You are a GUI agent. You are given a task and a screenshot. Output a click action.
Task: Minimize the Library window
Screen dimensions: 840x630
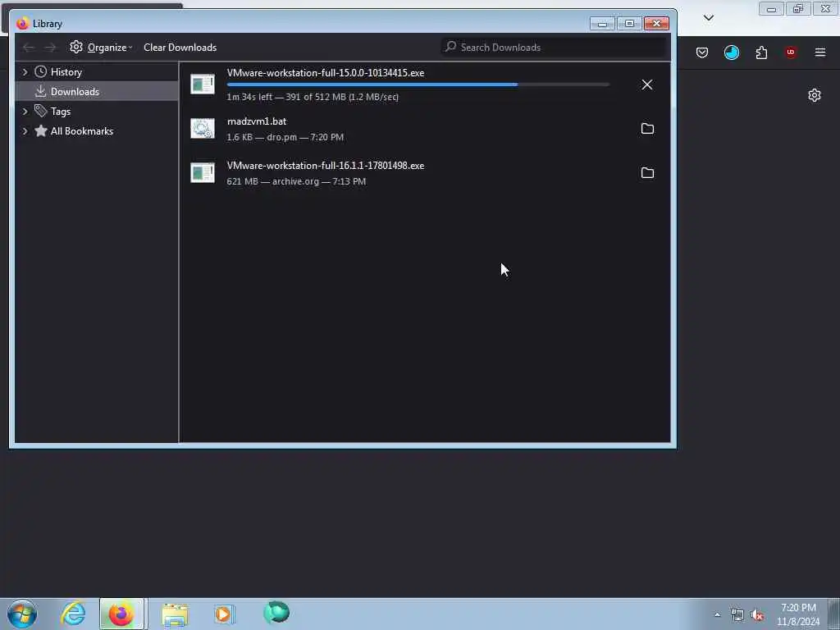coord(602,24)
